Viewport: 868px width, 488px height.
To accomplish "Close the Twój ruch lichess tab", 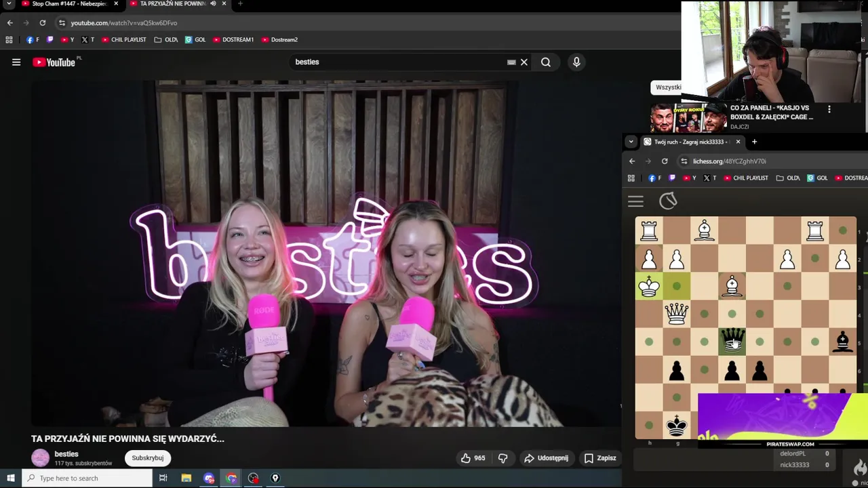I will pos(738,142).
